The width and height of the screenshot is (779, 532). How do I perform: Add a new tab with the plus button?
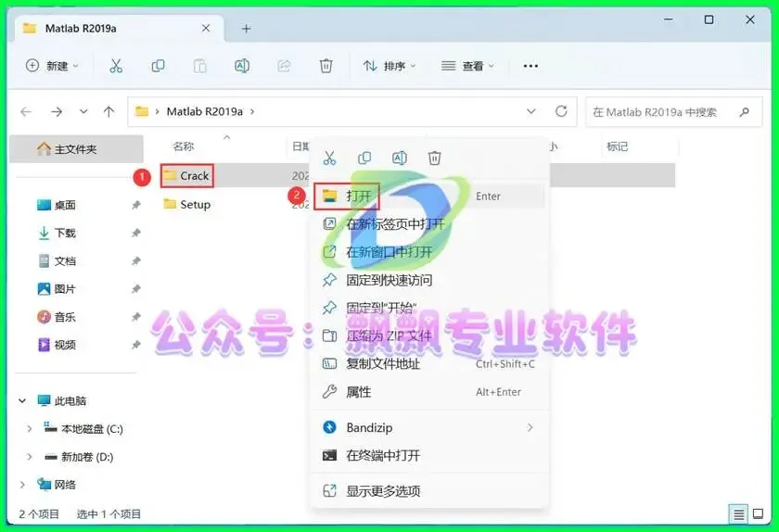click(x=246, y=29)
